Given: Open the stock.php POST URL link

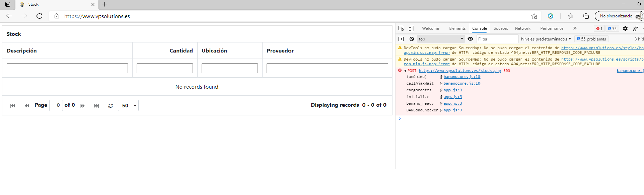Looking at the screenshot, I should coord(460,71).
